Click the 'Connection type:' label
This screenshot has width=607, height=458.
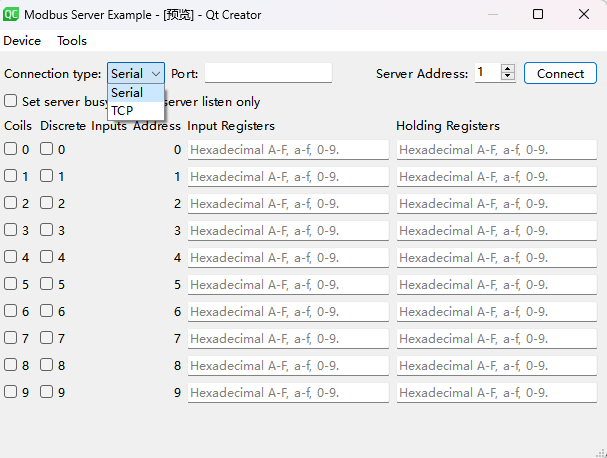(53, 74)
